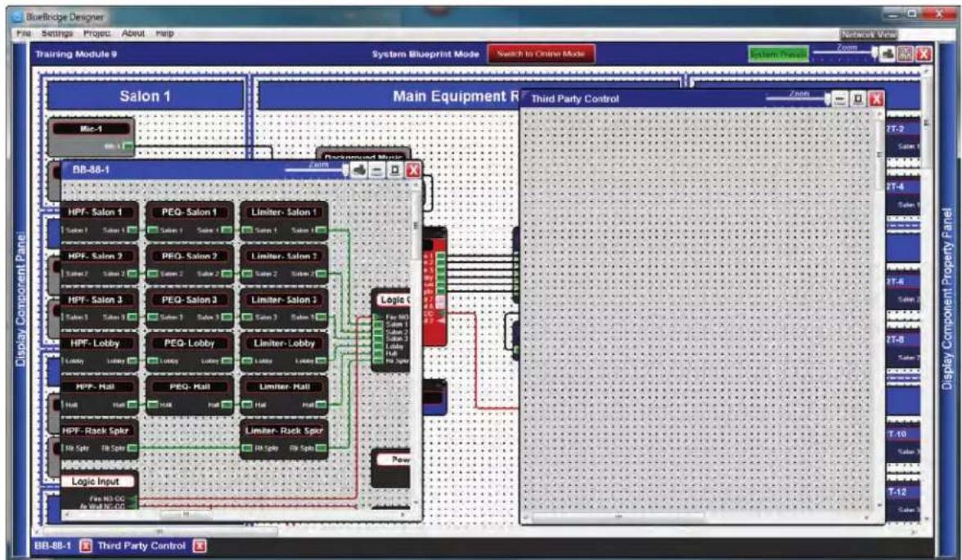Click Switch to Online Mode button
Screen dimensions: 962x560
541,54
